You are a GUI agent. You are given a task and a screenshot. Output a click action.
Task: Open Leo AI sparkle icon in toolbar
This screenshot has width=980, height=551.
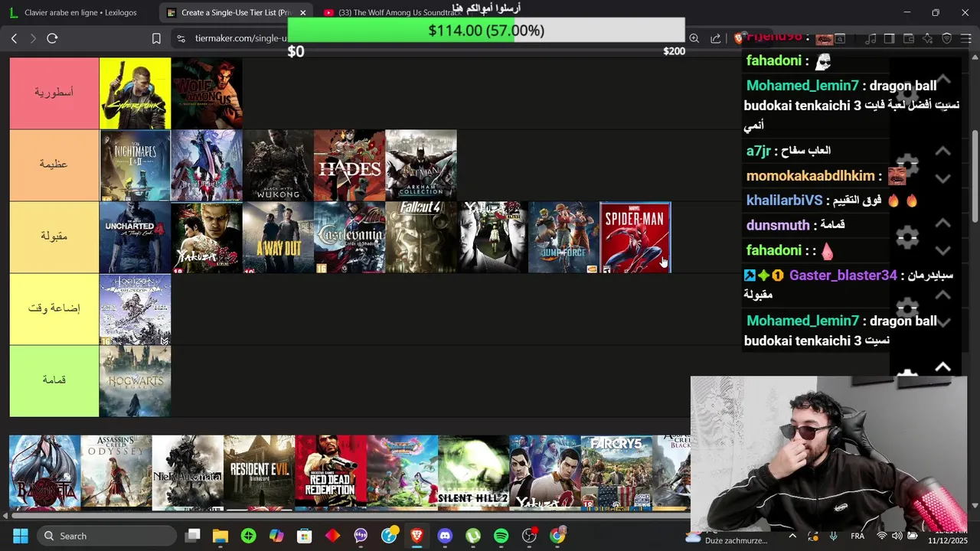[928, 38]
